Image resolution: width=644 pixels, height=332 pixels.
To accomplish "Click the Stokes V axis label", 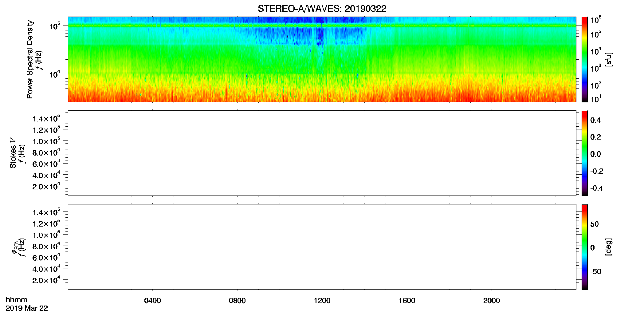I will (x=13, y=153).
